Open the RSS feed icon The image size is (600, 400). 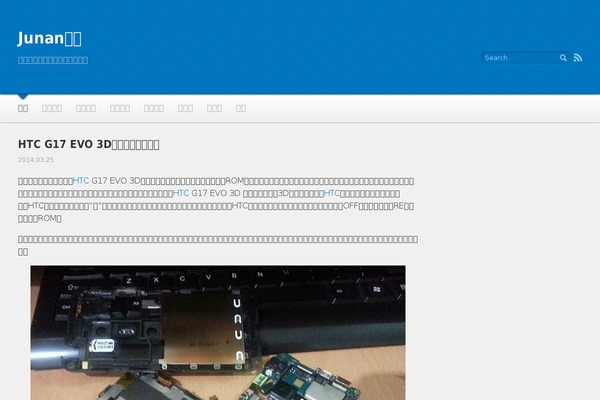[578, 58]
